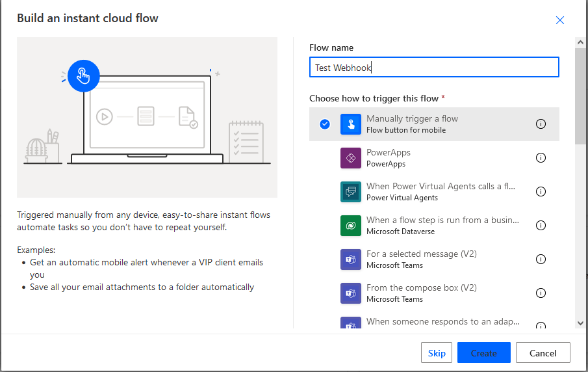The width and height of the screenshot is (588, 372).
Task: Uncheck the Manually trigger a flow checkmark
Action: coord(325,124)
